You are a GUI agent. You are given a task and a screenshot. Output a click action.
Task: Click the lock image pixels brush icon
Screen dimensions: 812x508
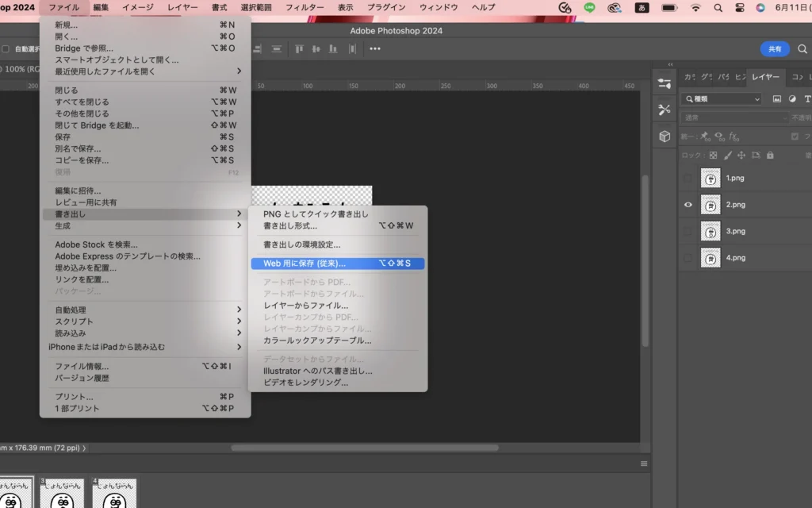727,156
